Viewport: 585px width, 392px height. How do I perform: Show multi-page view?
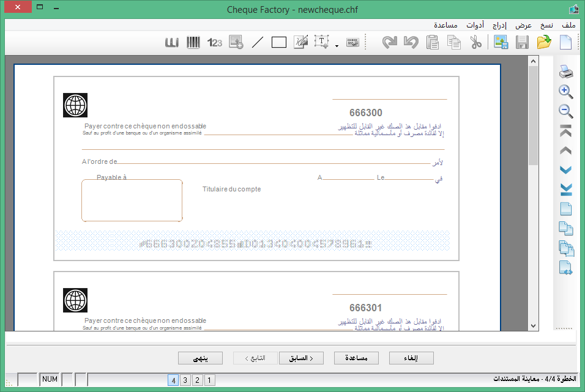pos(566,248)
